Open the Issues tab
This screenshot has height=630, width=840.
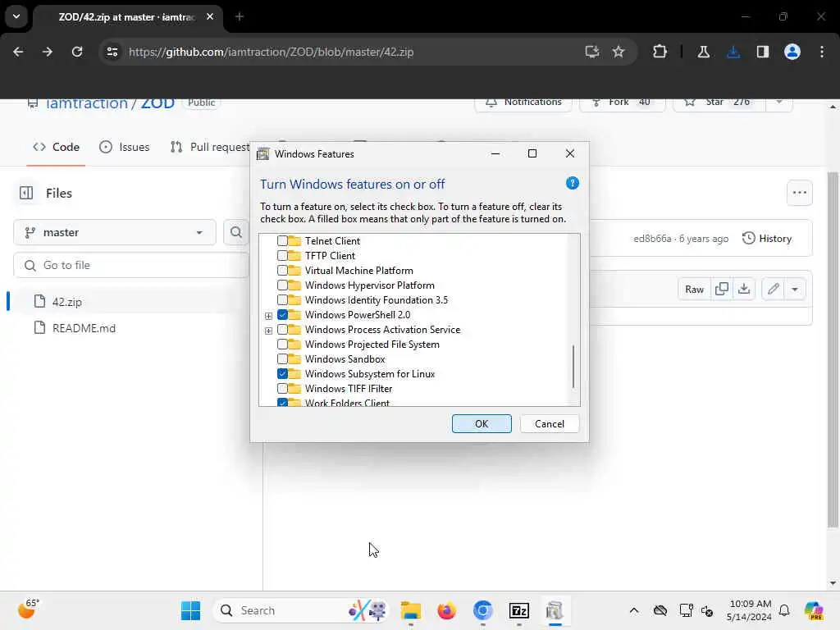click(125, 147)
